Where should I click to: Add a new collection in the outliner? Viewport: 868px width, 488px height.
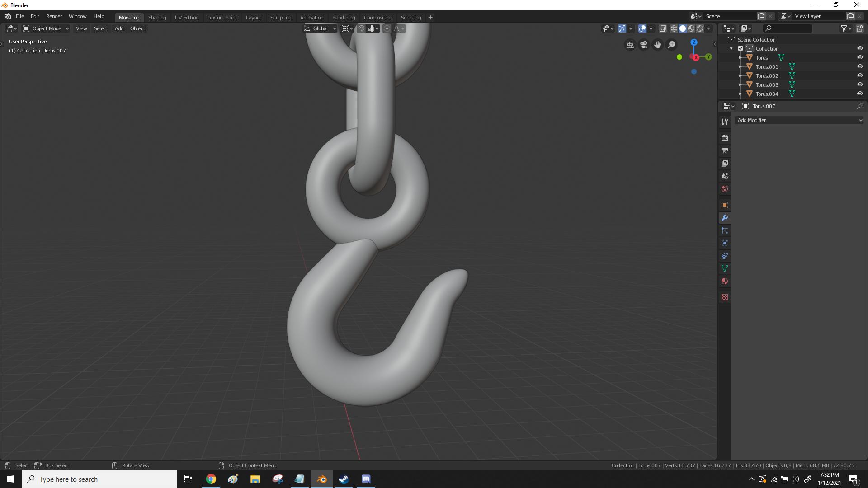(x=859, y=28)
